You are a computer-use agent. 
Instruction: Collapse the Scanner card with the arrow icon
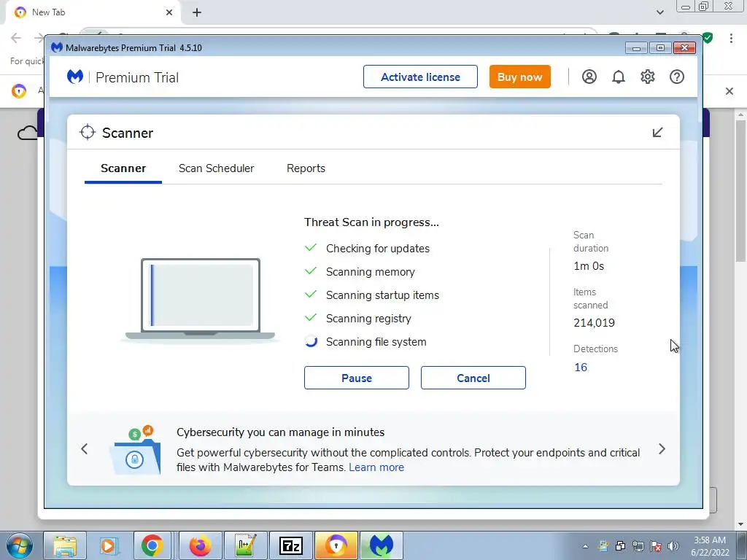657,133
